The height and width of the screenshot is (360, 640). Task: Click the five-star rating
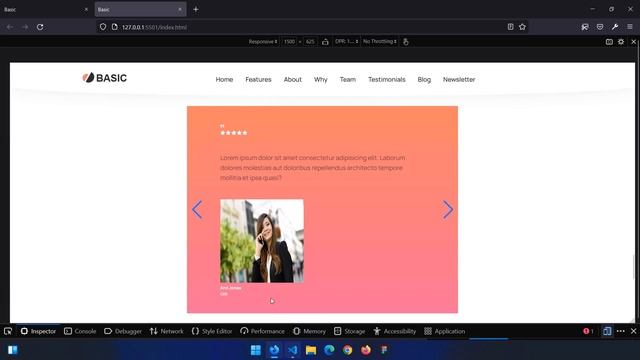pyautogui.click(x=233, y=133)
